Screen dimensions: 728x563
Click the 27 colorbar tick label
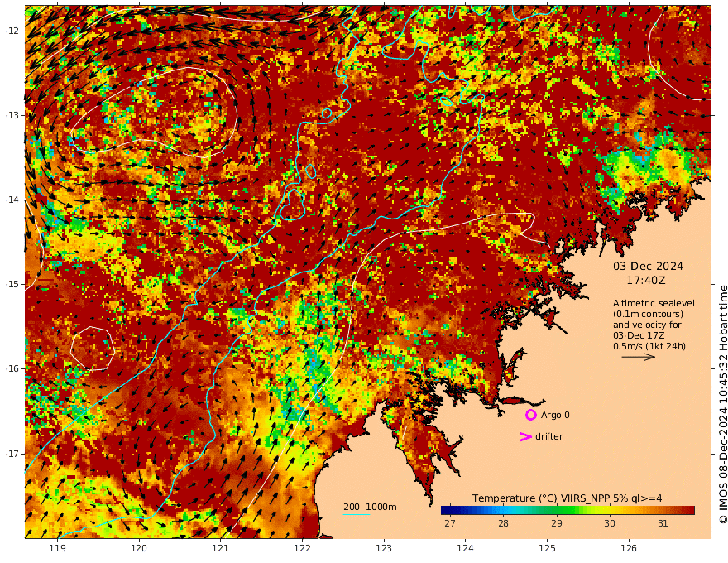tap(450, 523)
